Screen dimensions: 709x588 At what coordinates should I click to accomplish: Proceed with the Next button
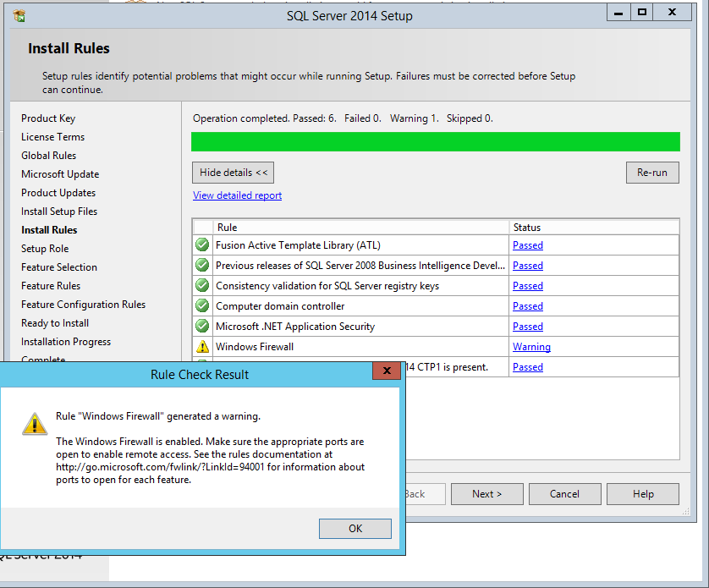[x=487, y=494]
